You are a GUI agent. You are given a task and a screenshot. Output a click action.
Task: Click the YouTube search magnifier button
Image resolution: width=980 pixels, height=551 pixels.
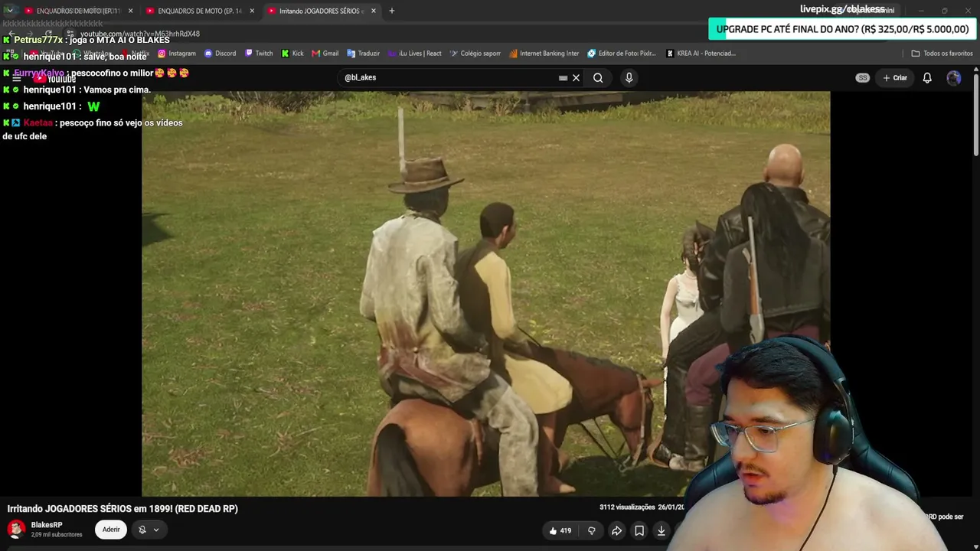point(598,77)
